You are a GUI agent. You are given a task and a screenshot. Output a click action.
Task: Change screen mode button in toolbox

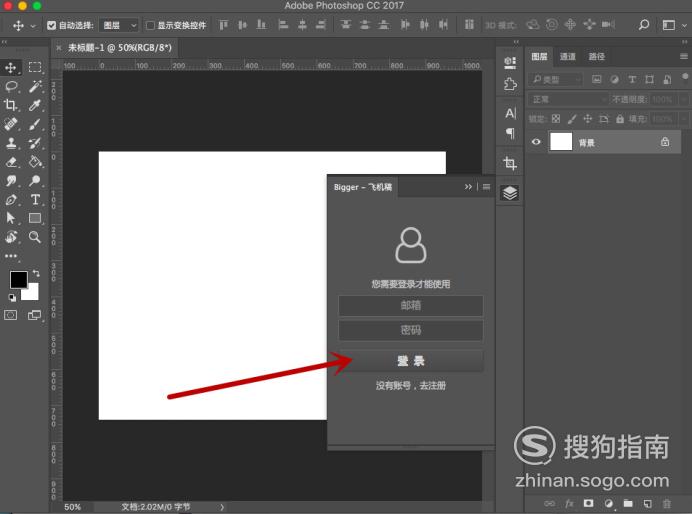click(x=34, y=315)
